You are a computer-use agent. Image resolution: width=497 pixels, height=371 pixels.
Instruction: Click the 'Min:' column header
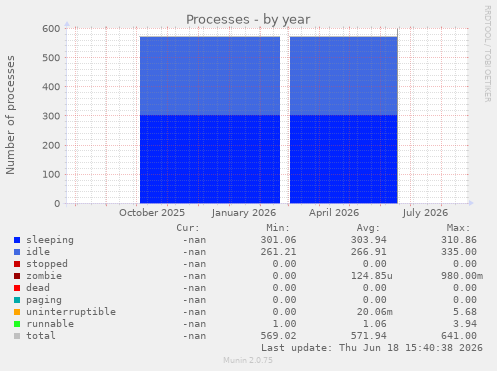(278, 228)
